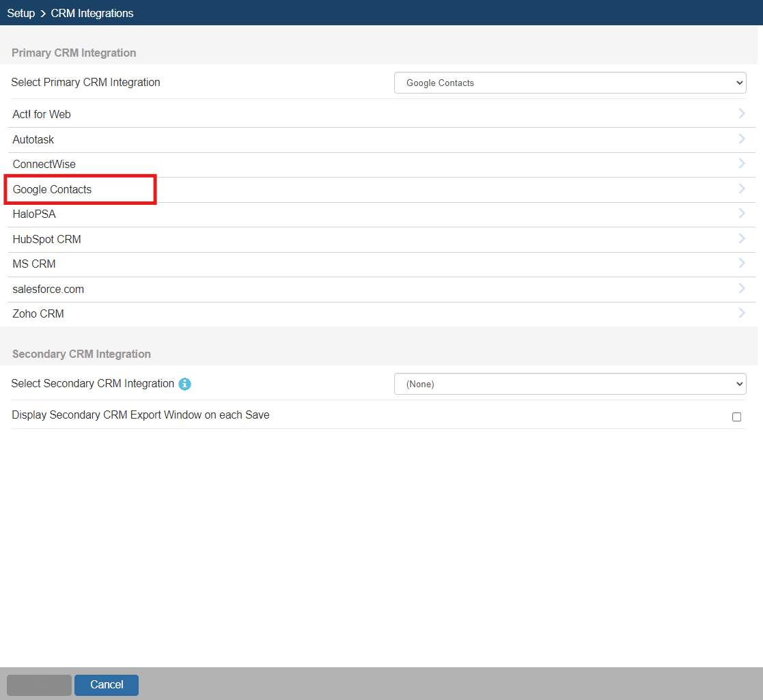This screenshot has height=700, width=763.
Task: Click the Cancel button
Action: [107, 684]
